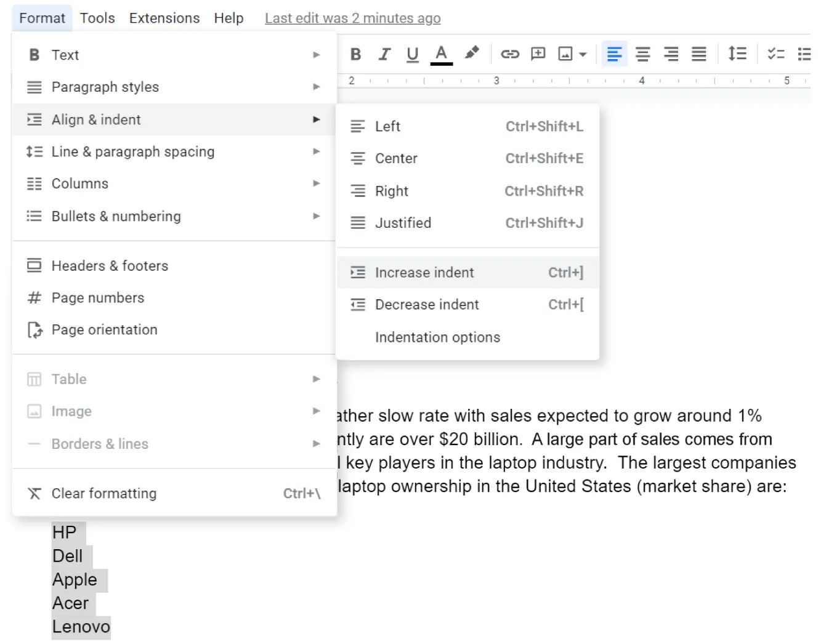Click the Last edit was 2 minutes ago link
Screen dimensions: 834x644
[352, 18]
